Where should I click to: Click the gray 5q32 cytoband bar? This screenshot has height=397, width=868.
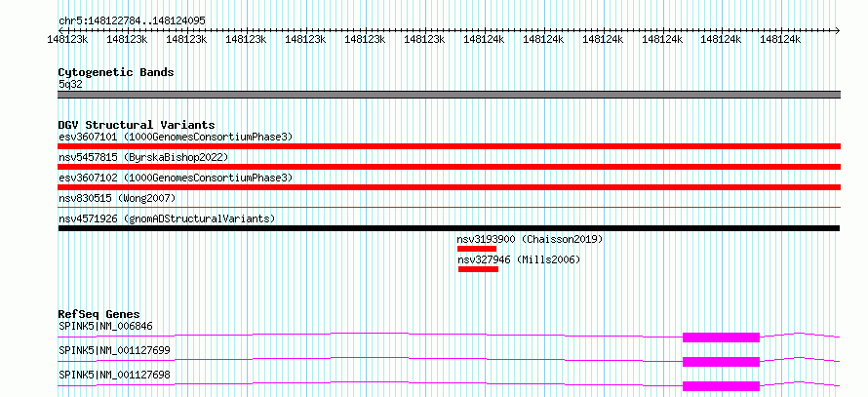coord(449,95)
